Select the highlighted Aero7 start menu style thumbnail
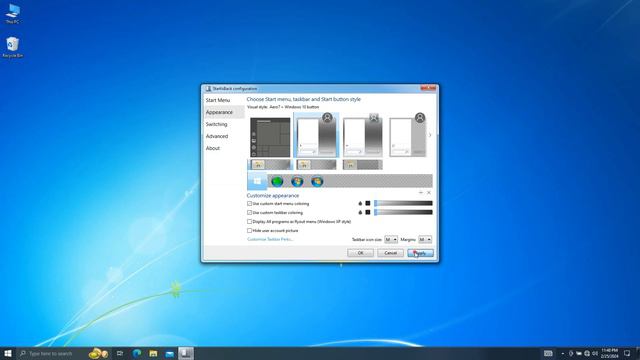Image resolution: width=640 pixels, height=360 pixels. tap(317, 136)
